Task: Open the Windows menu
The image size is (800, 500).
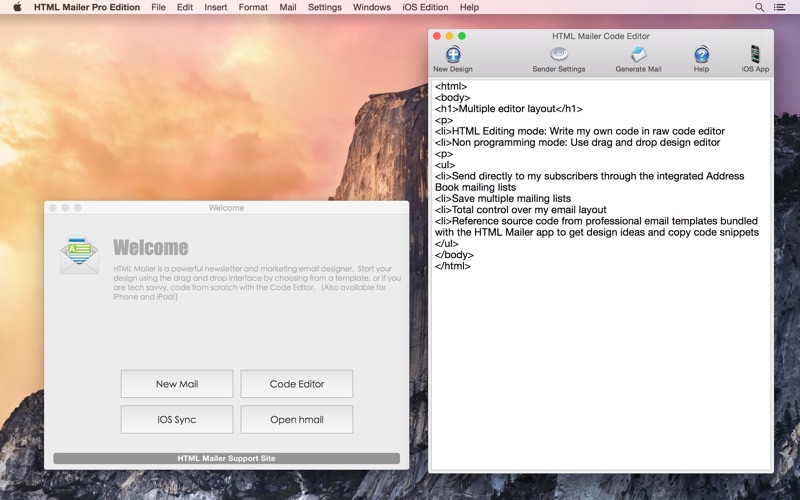Action: click(x=372, y=7)
